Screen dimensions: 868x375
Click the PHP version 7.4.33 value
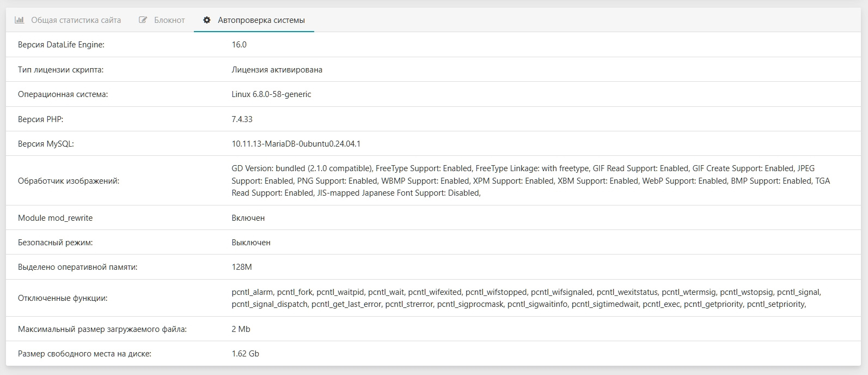point(242,119)
